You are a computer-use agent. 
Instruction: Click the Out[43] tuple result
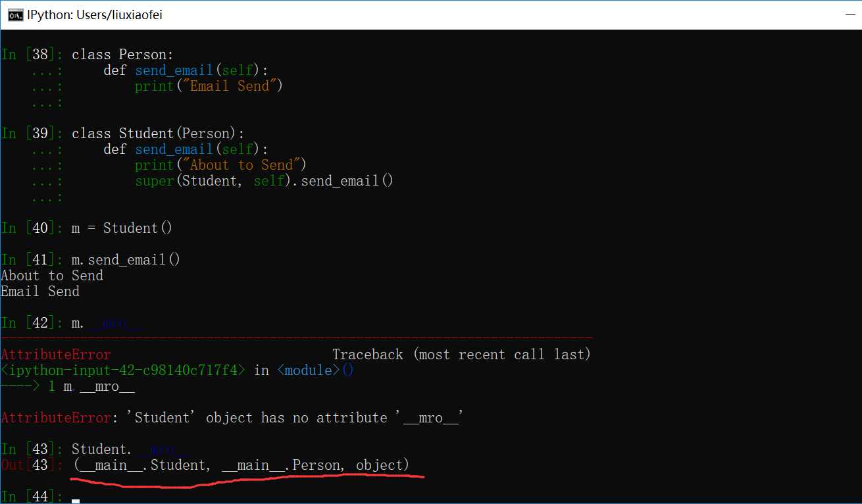pos(241,465)
